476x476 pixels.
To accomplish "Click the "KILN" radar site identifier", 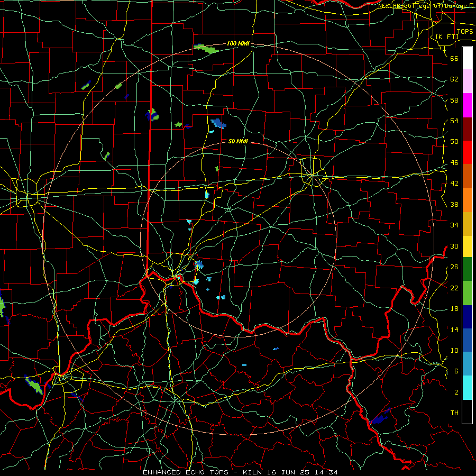I will tap(253, 472).
